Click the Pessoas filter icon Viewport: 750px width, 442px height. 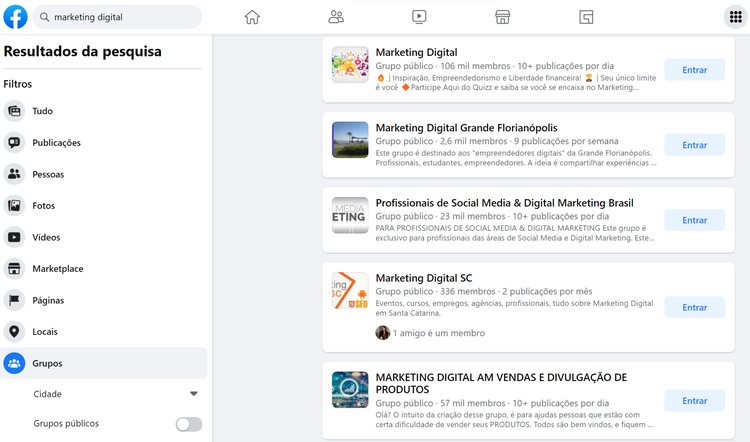click(14, 174)
